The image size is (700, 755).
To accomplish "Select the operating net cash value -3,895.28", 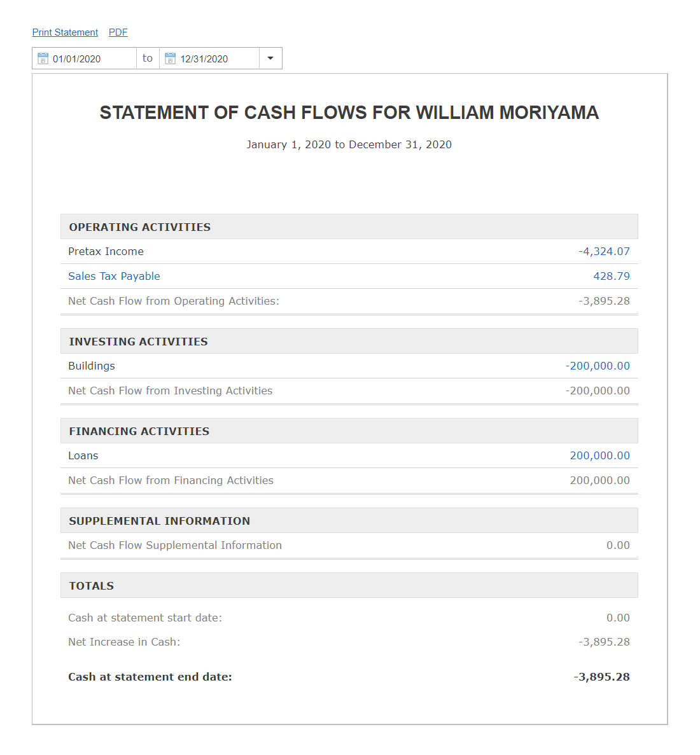I will pyautogui.click(x=604, y=301).
